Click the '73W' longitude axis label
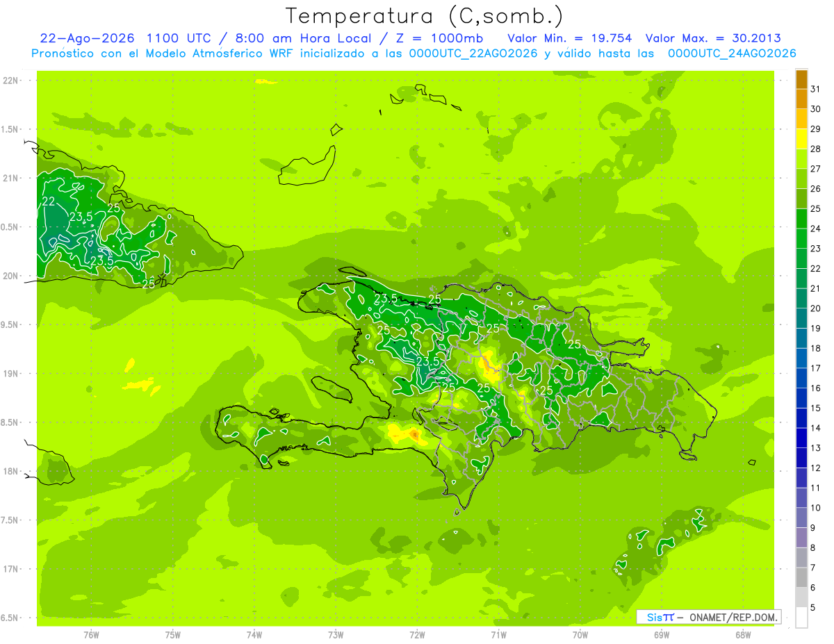834x644 pixels. pyautogui.click(x=336, y=635)
